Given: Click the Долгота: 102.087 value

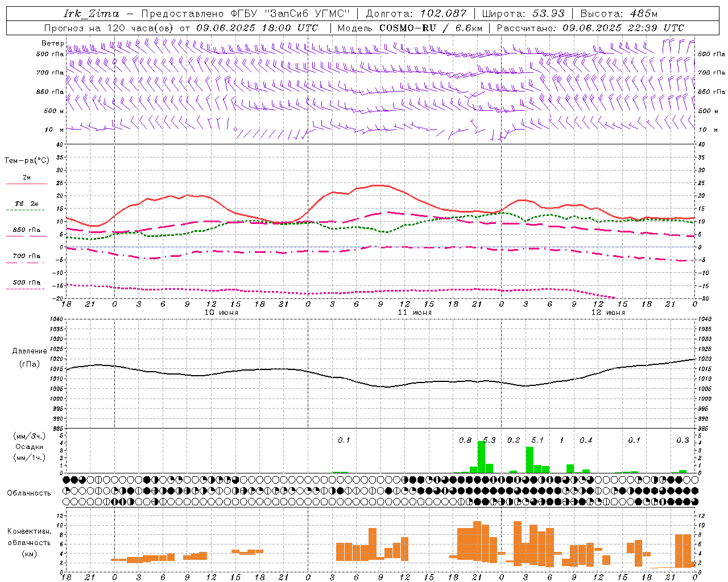Looking at the screenshot, I should [x=416, y=14].
